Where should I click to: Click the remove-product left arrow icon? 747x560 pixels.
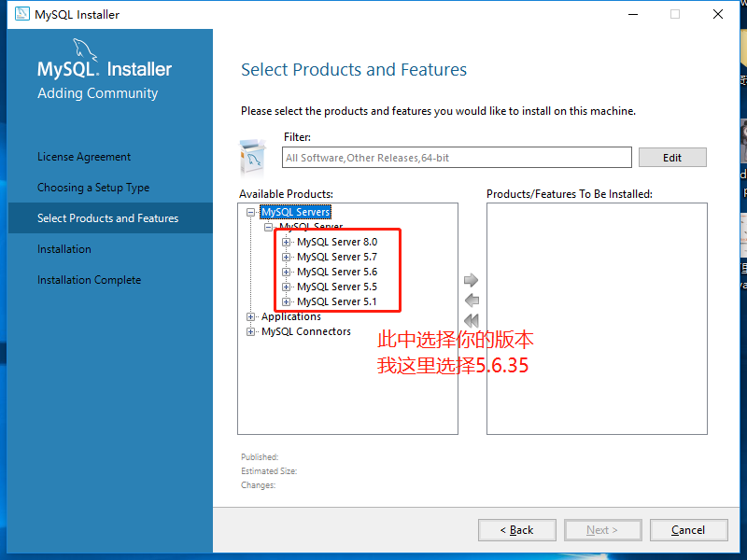(x=472, y=301)
